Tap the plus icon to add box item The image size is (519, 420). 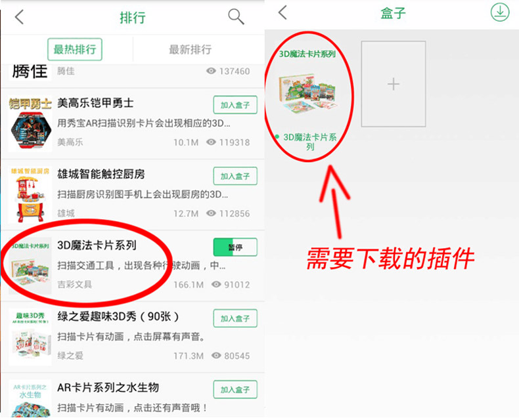point(394,84)
